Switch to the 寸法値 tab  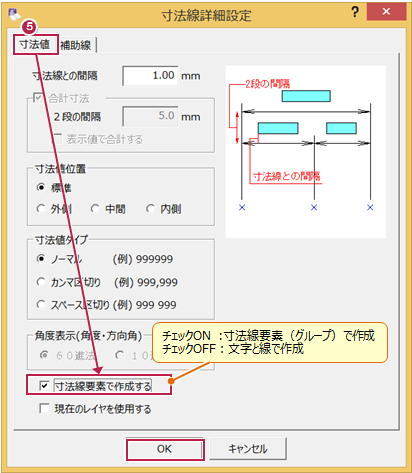35,44
